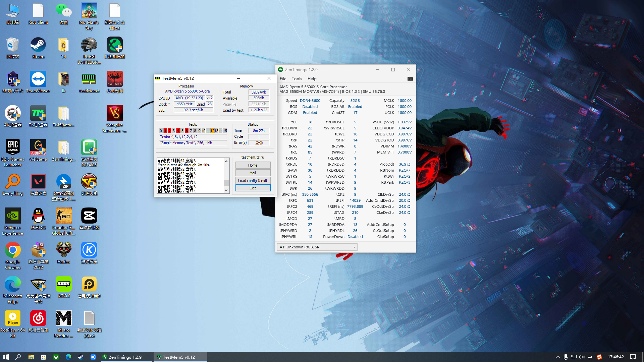Open WeGame desktop shortcut
Screen dimensions: 644x362
tap(38, 150)
